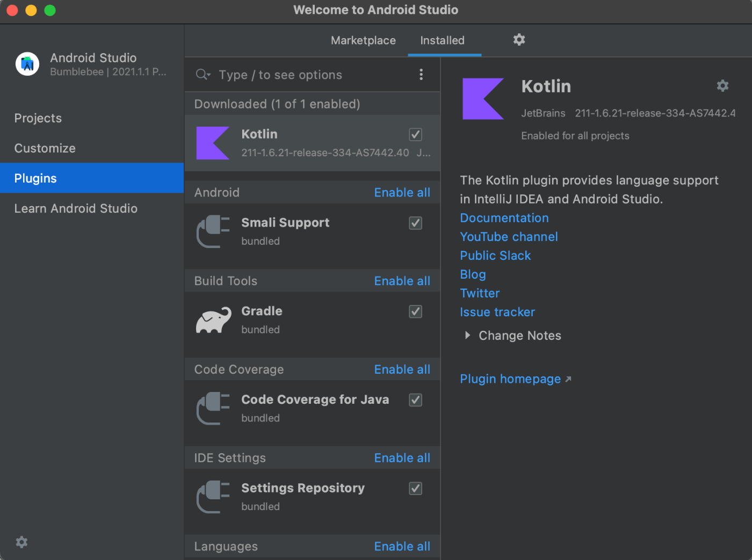Click the Gradle elephant icon

[x=213, y=320]
